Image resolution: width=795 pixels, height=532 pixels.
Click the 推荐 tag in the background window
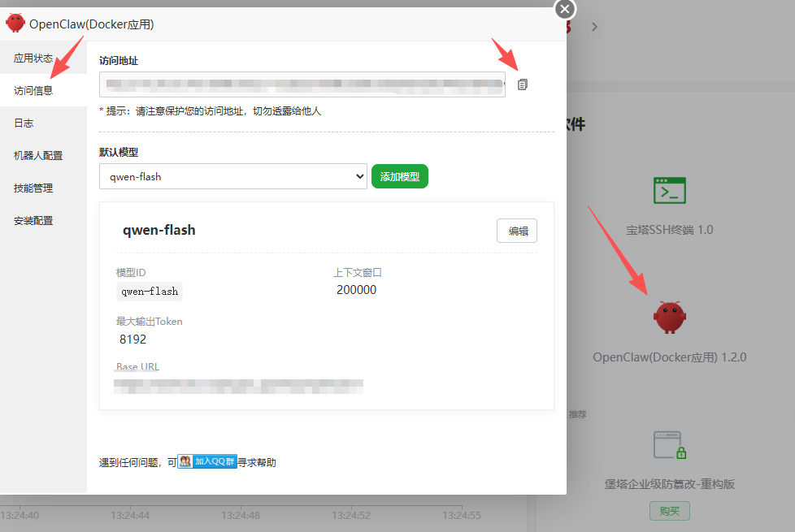[577, 414]
